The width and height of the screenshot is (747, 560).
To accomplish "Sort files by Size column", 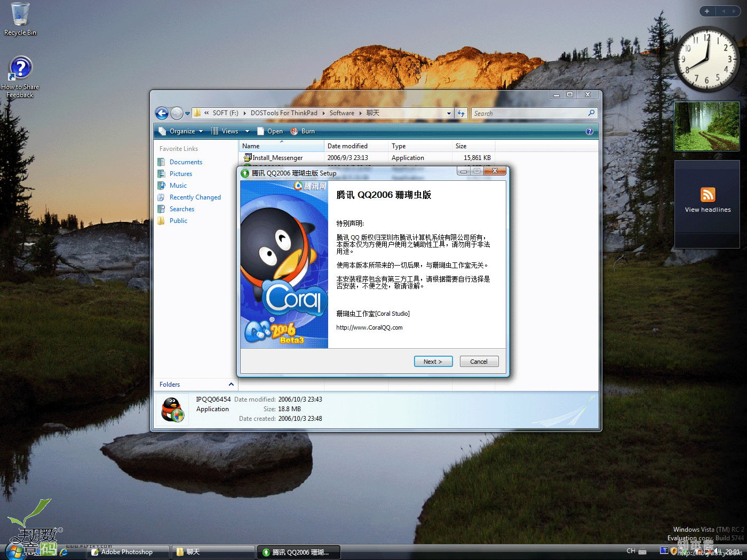I will pos(473,146).
